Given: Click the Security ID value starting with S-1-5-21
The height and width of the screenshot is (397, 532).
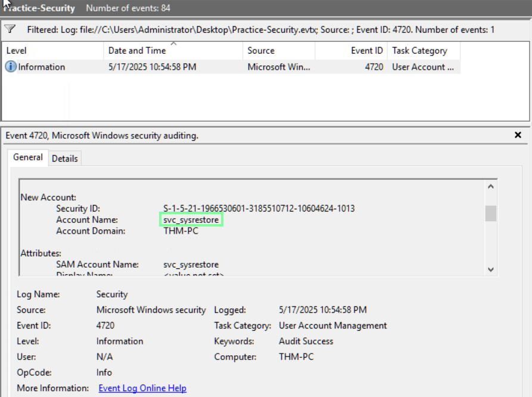Looking at the screenshot, I should (x=259, y=209).
